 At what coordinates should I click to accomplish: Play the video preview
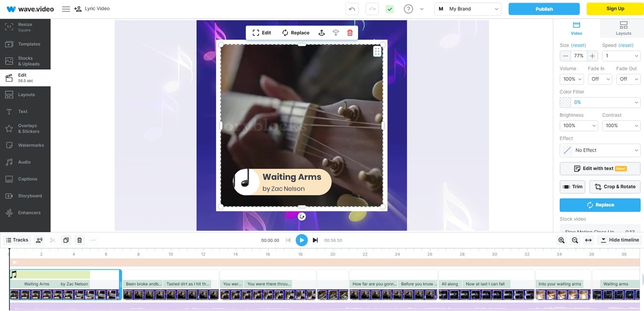click(x=302, y=240)
